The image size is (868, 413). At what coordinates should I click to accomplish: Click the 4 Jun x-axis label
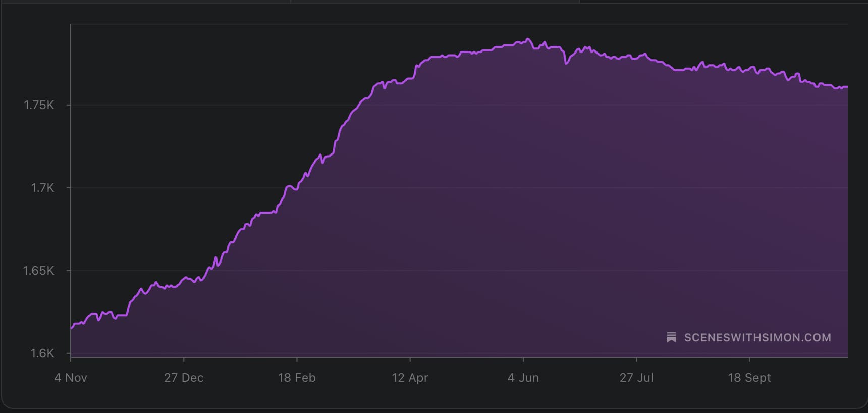523,378
